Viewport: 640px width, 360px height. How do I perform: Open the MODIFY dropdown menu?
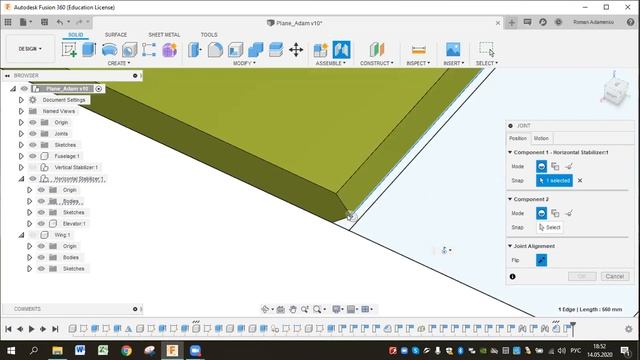coord(244,63)
